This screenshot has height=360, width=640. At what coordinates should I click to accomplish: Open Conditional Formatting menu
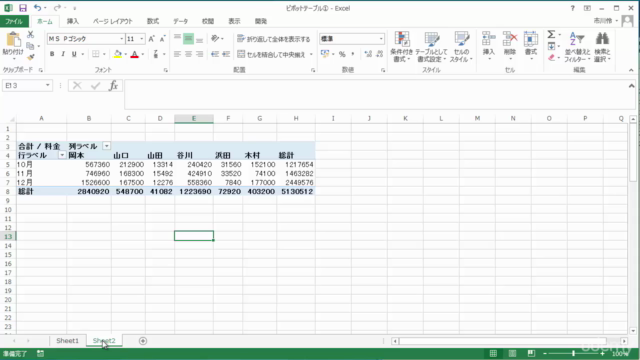[402, 47]
